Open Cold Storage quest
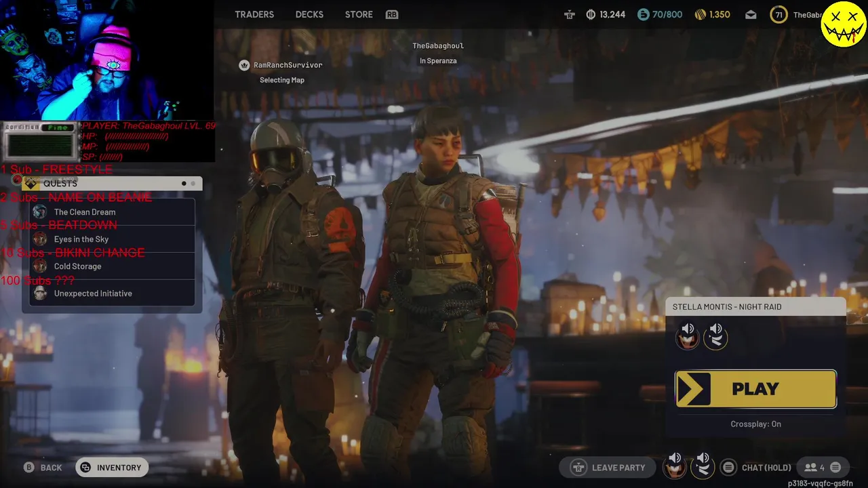Viewport: 868px width, 488px height. point(113,266)
